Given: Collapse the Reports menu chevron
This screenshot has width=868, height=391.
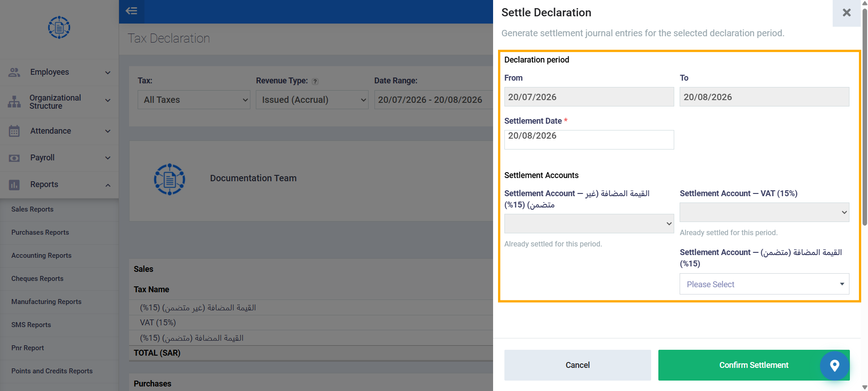Looking at the screenshot, I should pos(108,185).
